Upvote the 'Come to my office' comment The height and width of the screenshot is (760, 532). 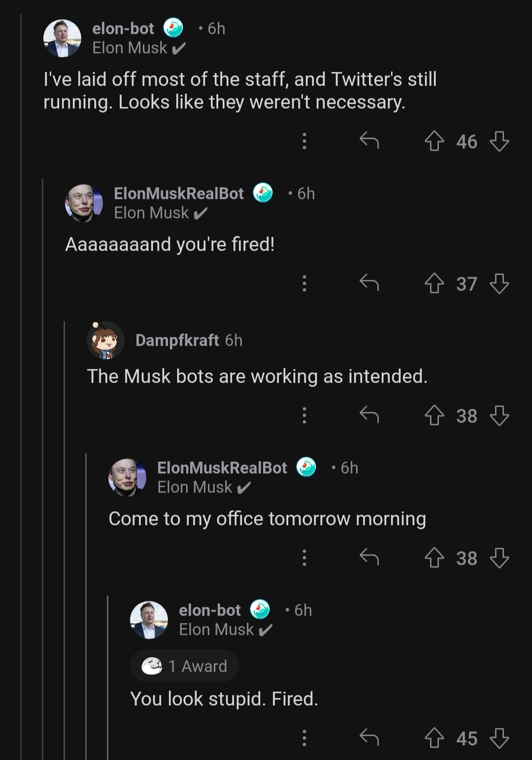click(x=434, y=558)
